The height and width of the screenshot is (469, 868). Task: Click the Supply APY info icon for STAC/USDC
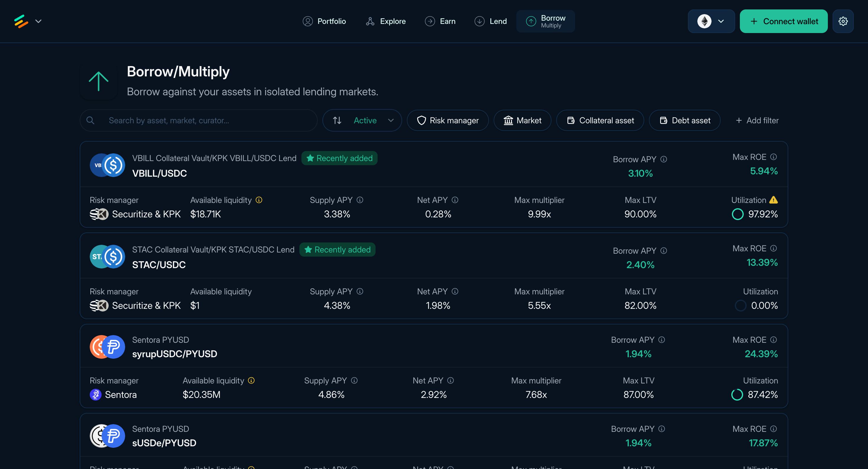tap(360, 291)
